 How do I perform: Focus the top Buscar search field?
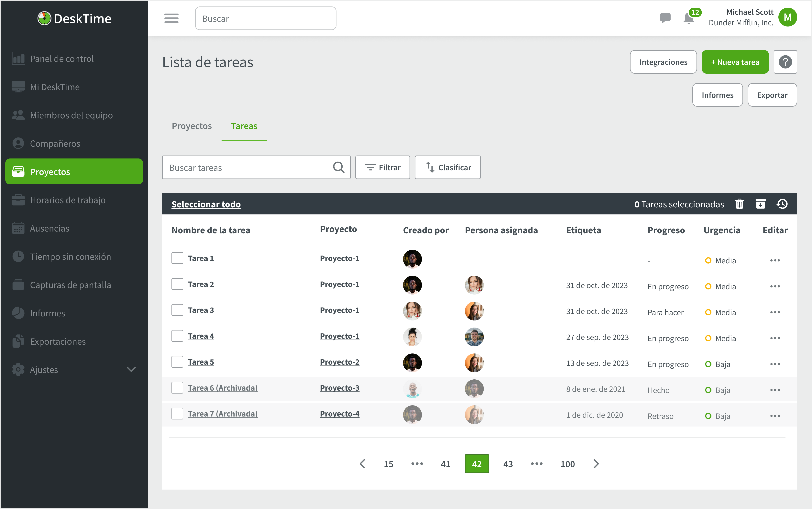(x=265, y=18)
